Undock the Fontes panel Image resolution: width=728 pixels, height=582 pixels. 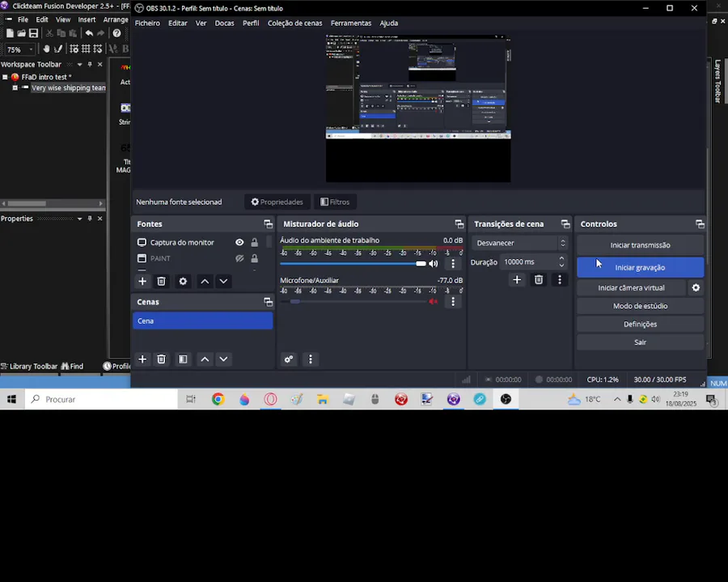pyautogui.click(x=269, y=224)
